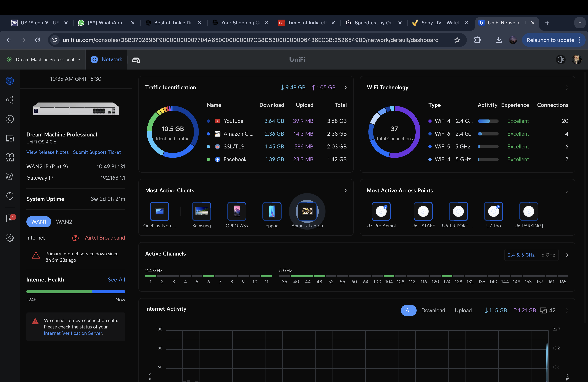Switch Active Channels to 6 GHz
The height and width of the screenshot is (382, 588).
(x=548, y=255)
